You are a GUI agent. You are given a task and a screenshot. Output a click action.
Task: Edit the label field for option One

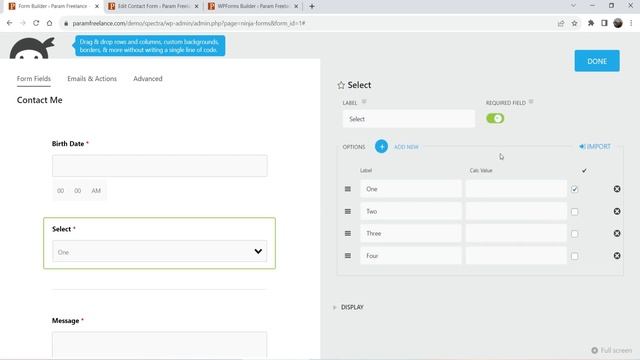[411, 189]
